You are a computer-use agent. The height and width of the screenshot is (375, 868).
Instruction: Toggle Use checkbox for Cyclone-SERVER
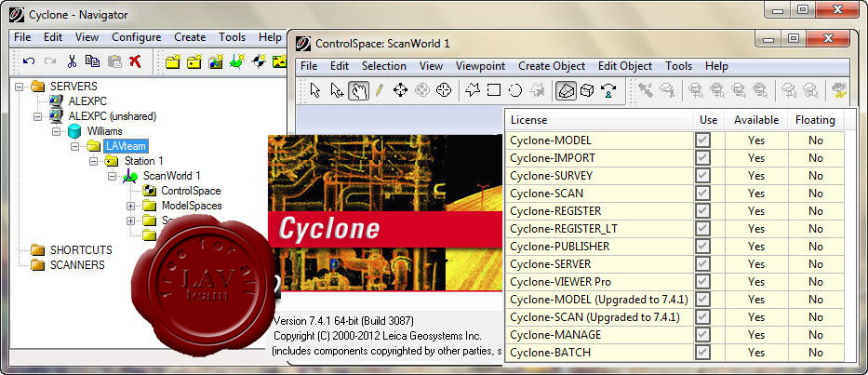[x=702, y=263]
